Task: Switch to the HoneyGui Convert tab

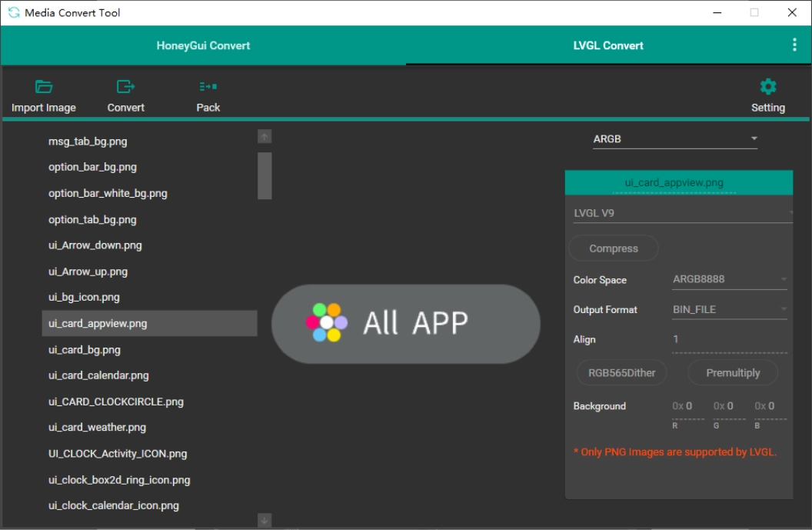Action: pos(203,45)
